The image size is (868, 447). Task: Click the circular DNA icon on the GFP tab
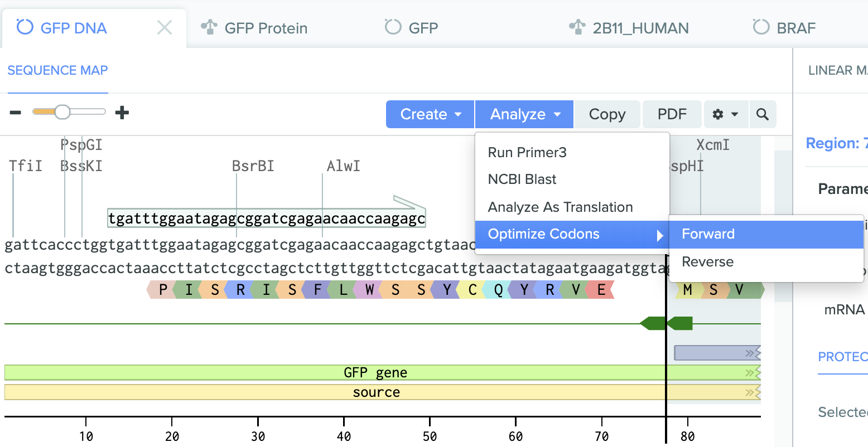click(x=393, y=27)
